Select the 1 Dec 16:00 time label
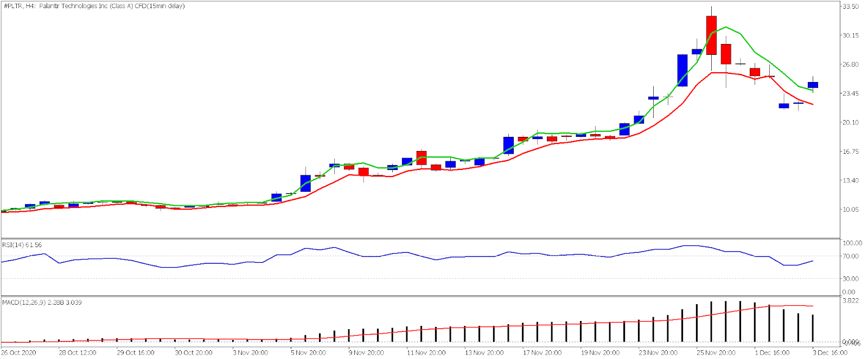The image size is (868, 359). 772,352
